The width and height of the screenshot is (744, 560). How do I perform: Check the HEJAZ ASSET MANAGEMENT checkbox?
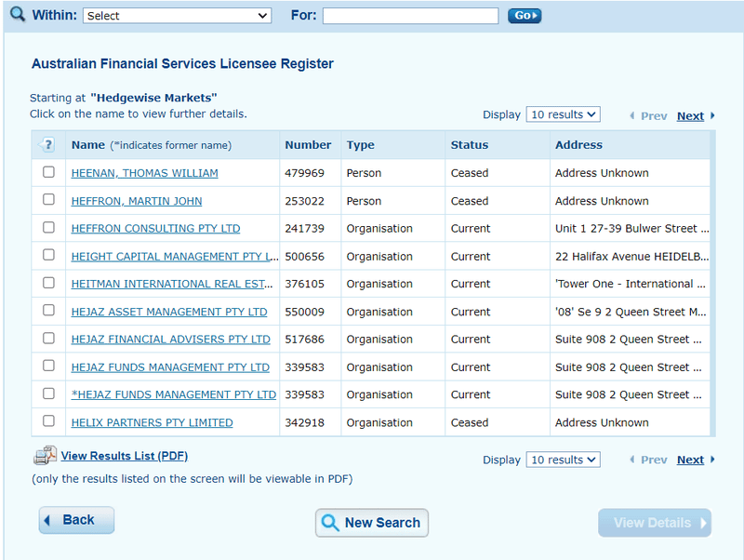pyautogui.click(x=48, y=311)
